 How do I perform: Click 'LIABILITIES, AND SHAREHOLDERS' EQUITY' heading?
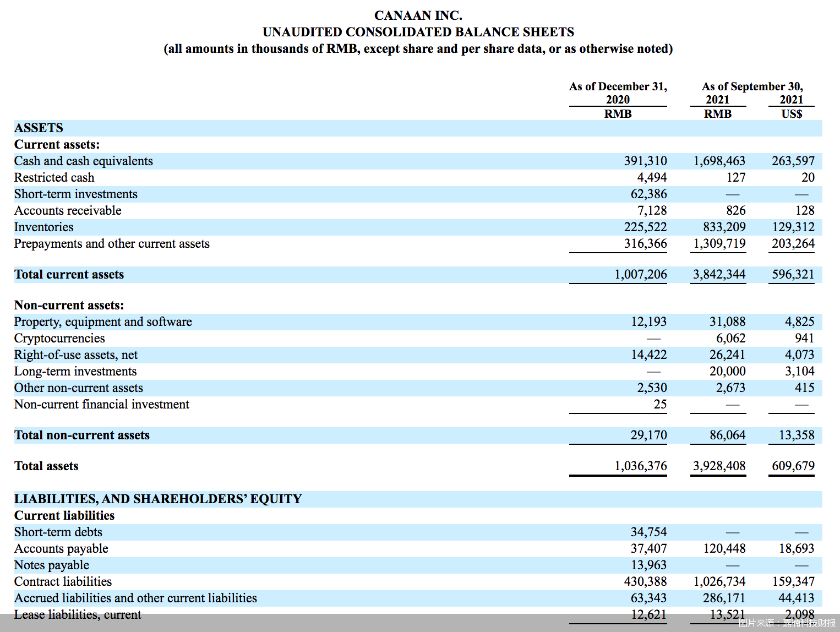[158, 499]
